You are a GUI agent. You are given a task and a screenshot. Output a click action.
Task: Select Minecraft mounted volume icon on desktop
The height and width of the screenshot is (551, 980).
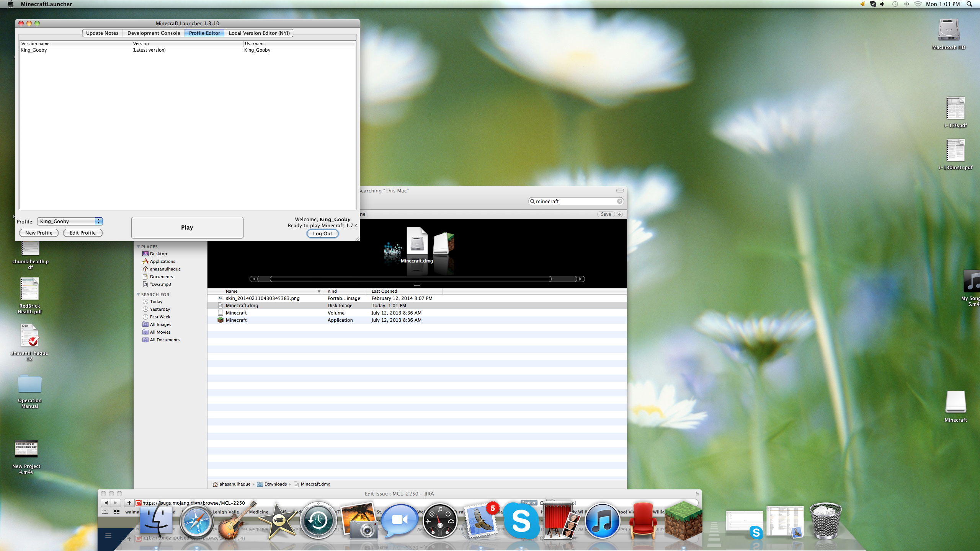(955, 403)
